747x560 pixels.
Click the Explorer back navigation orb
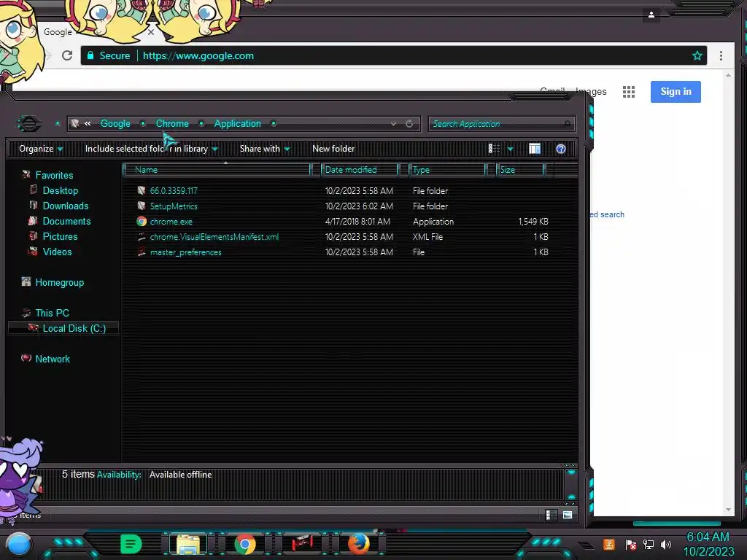(29, 124)
